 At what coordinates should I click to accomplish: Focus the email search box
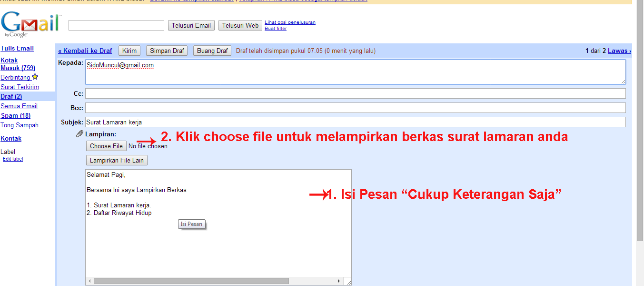pos(116,25)
